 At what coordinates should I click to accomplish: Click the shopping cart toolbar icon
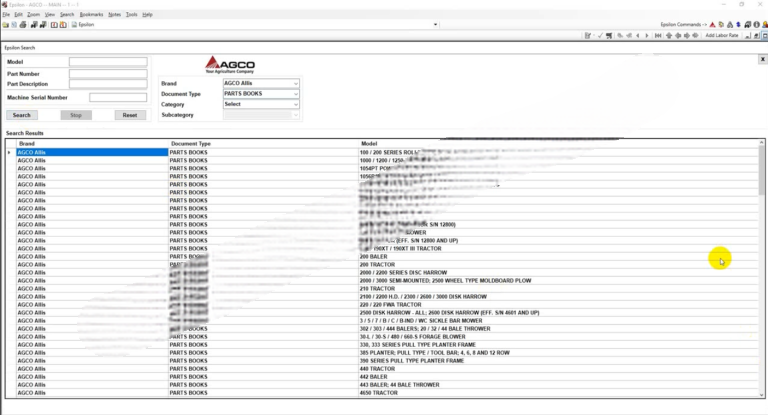(609, 35)
